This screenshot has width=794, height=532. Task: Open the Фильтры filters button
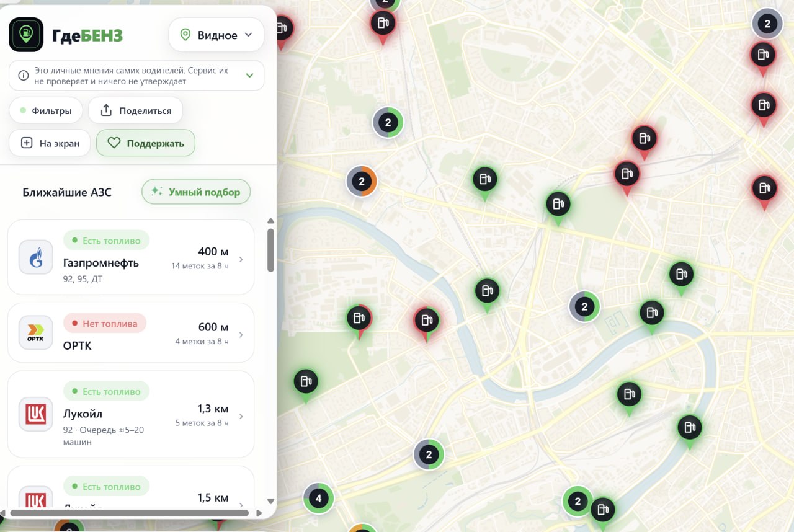(46, 111)
